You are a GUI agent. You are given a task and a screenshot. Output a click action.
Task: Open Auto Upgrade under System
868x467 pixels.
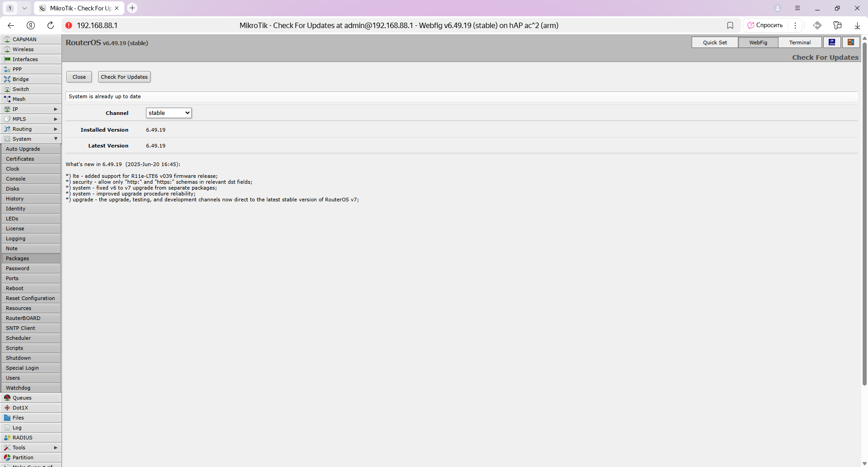coord(31,149)
